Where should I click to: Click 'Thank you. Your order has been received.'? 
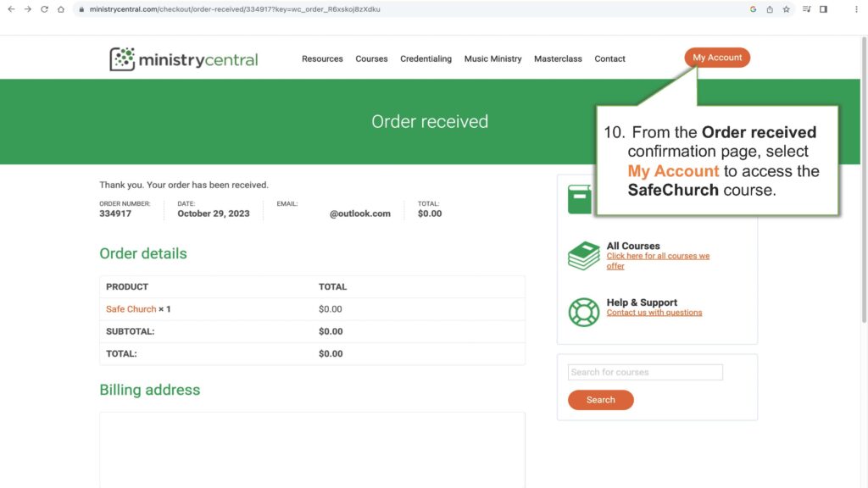(184, 185)
